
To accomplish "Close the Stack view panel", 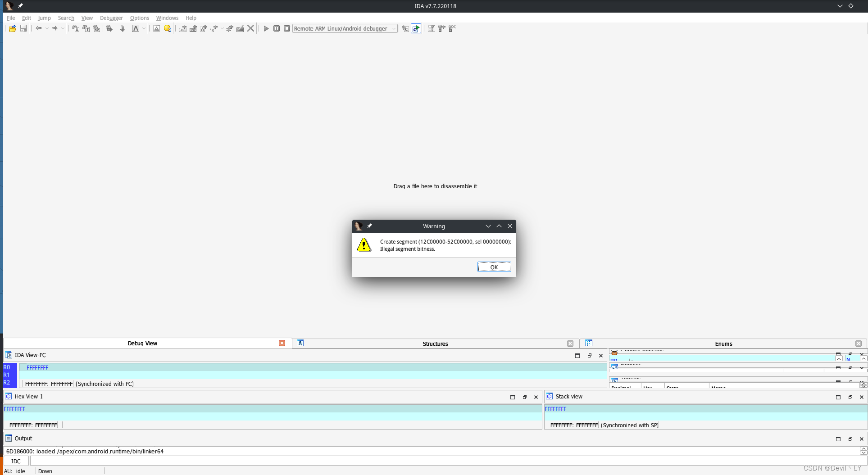I will coord(862,397).
